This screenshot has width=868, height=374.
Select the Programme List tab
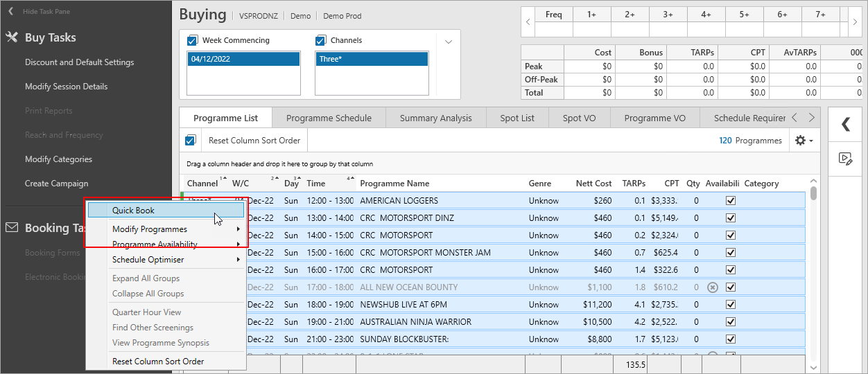(226, 118)
